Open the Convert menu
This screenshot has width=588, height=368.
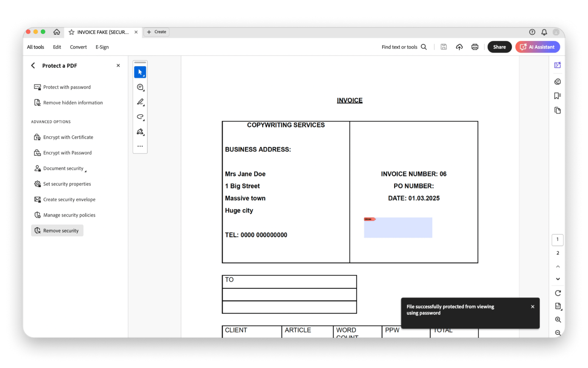(78, 47)
